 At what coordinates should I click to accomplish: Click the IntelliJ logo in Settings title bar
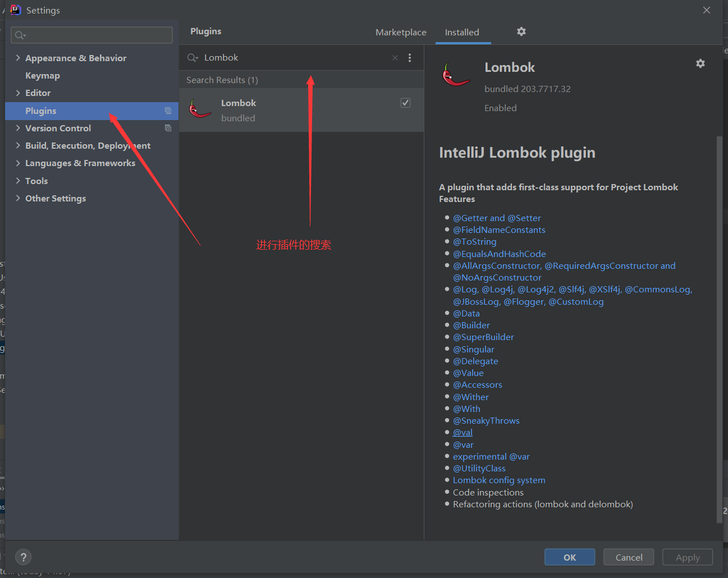15,10
